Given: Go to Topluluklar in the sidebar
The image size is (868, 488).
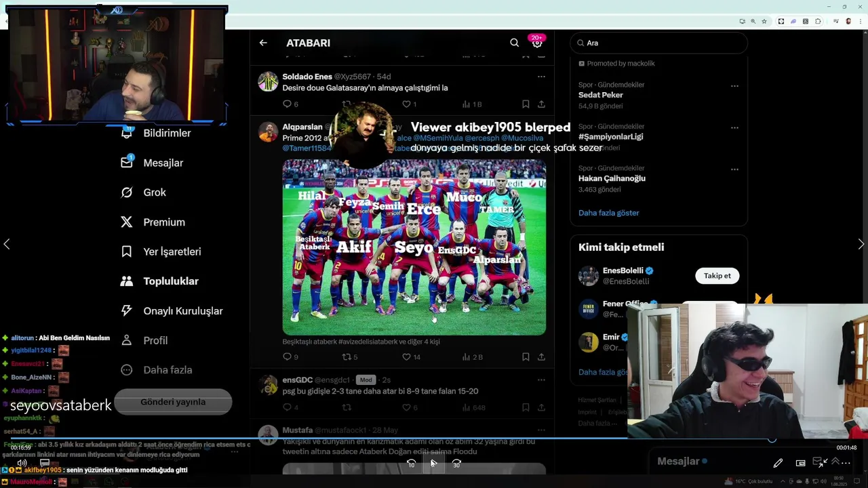Looking at the screenshot, I should [171, 281].
